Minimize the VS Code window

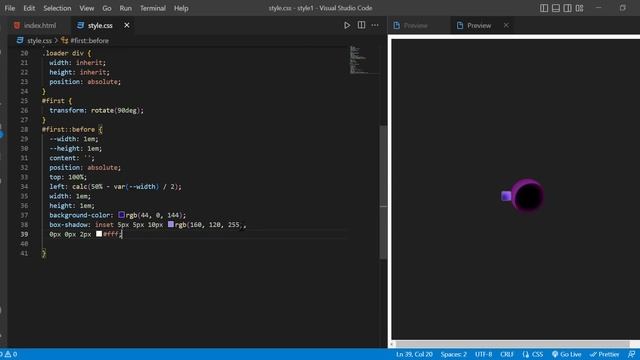click(x=598, y=8)
